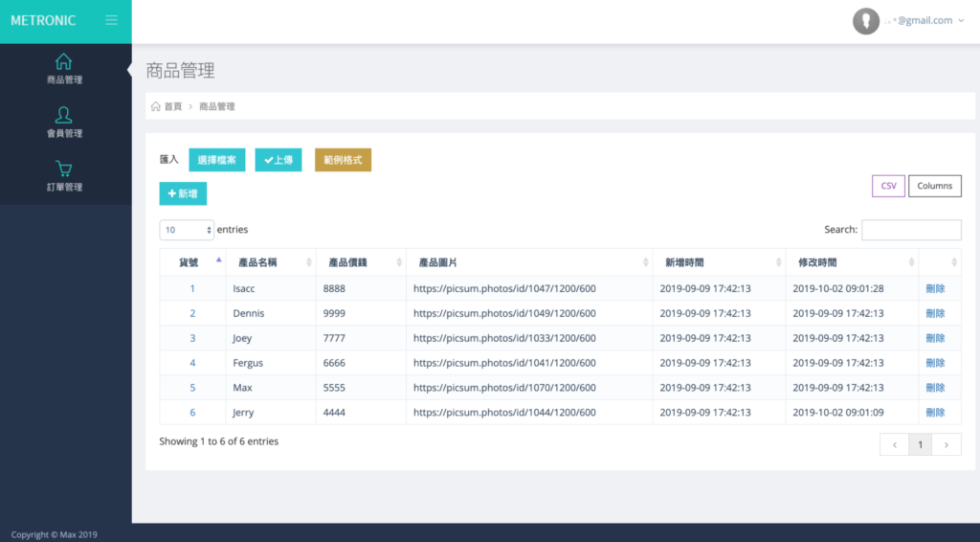
Task: Click the user avatar icon
Action: point(865,21)
